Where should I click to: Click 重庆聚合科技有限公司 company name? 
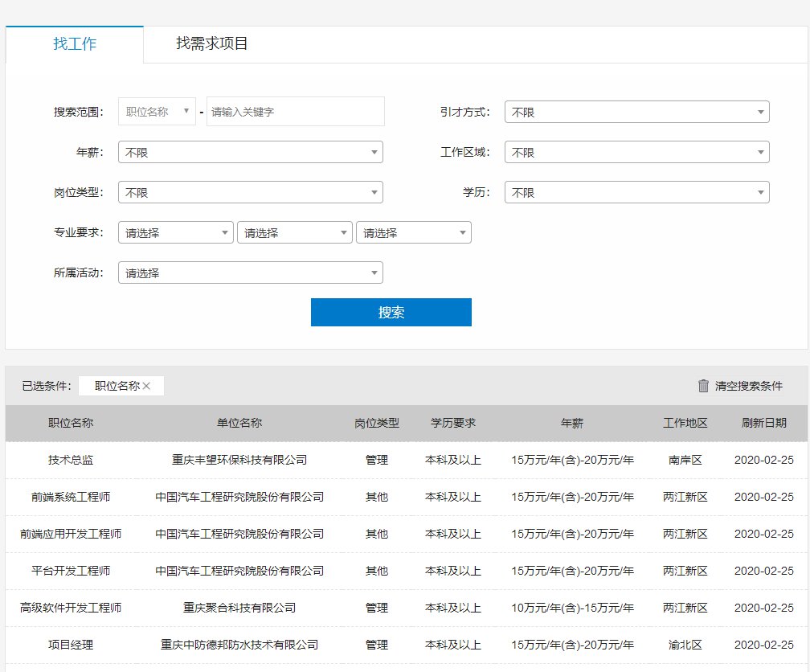pyautogui.click(x=239, y=608)
